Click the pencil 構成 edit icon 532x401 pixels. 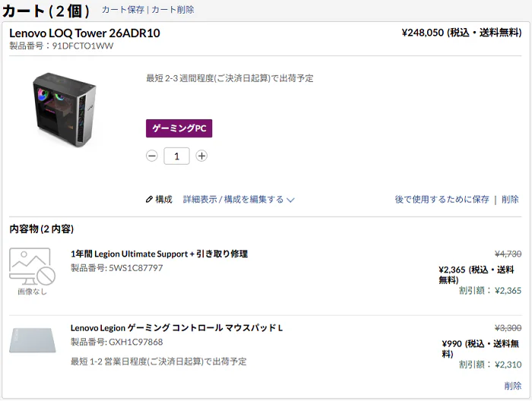click(x=149, y=200)
